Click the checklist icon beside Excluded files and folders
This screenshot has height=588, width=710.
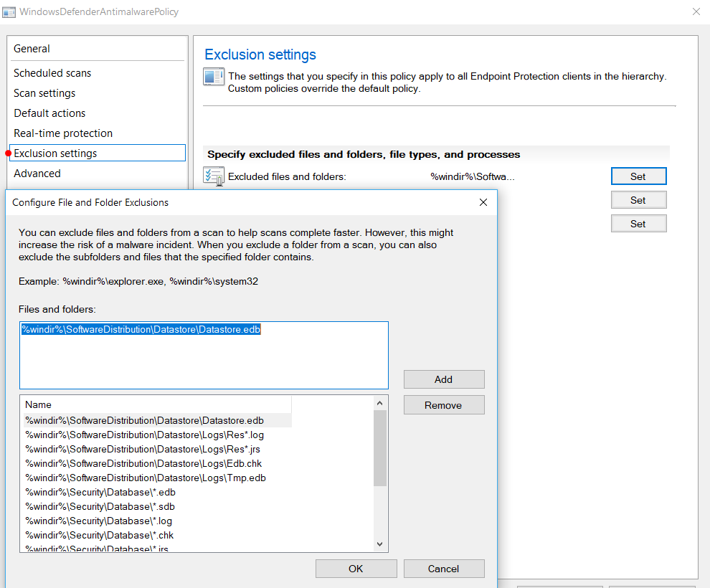(213, 176)
